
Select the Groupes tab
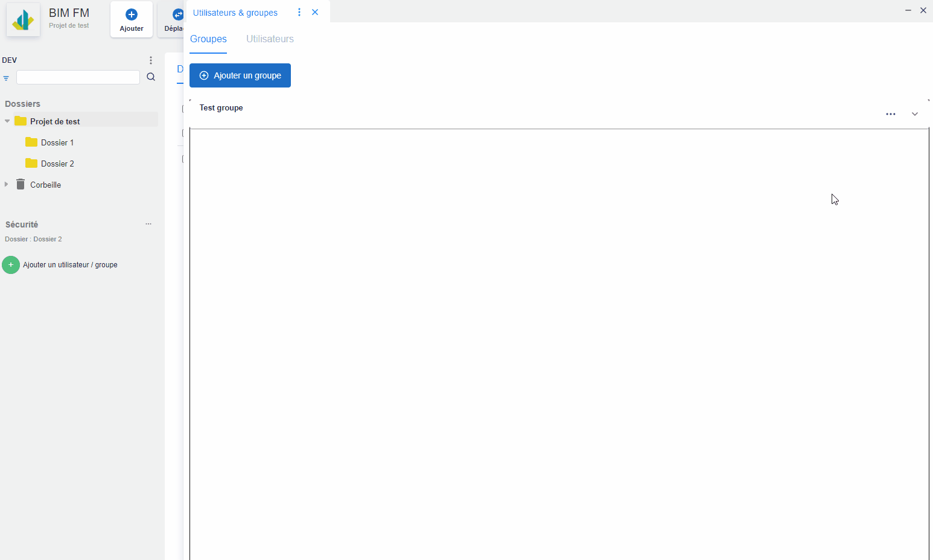[208, 39]
